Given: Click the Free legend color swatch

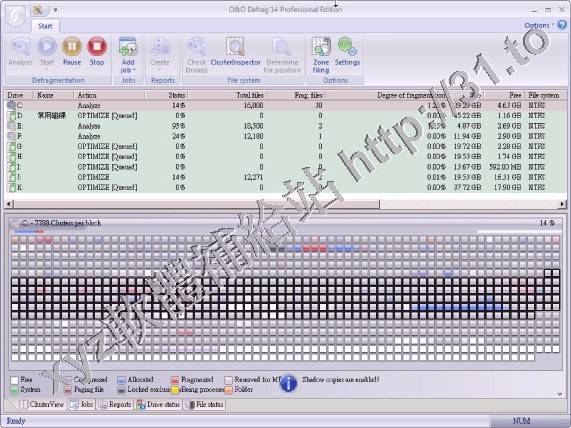Looking at the screenshot, I should 15,380.
